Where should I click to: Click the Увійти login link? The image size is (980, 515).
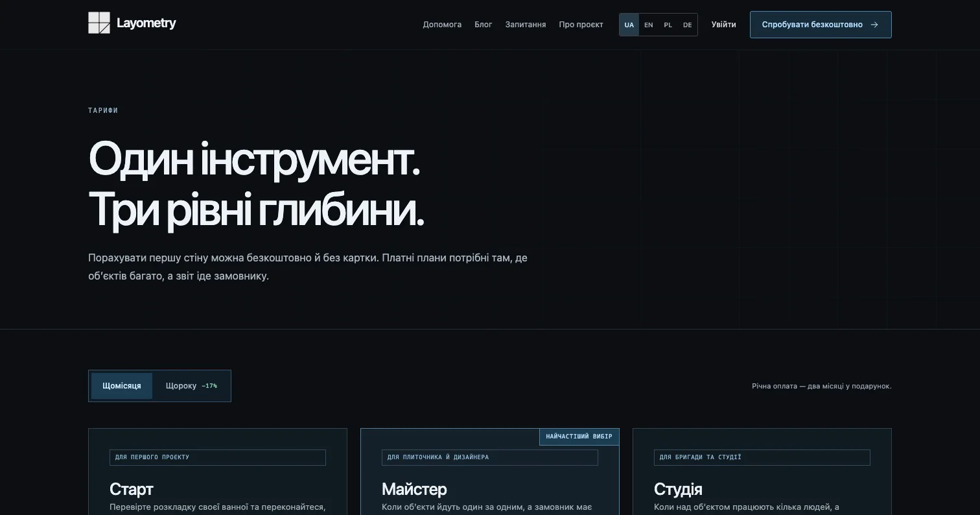723,25
